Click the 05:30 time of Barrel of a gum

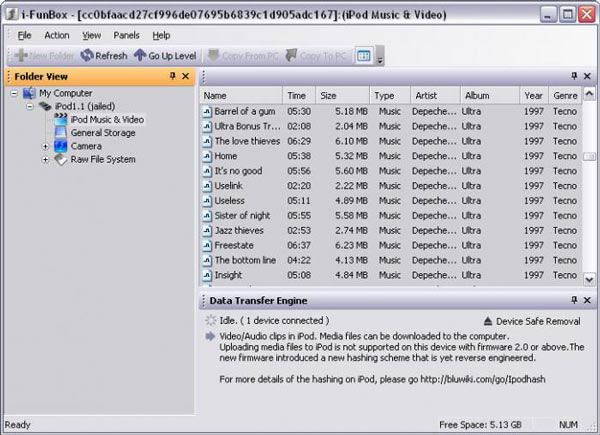point(299,111)
